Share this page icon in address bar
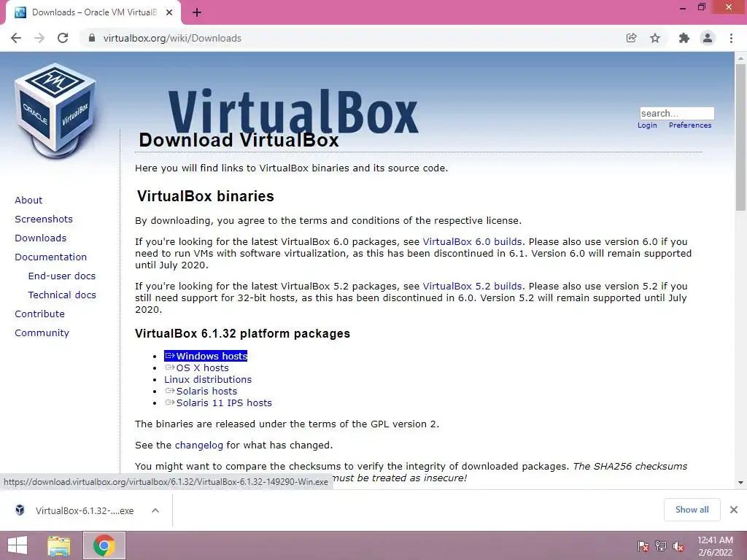747x560 pixels. coord(631,38)
